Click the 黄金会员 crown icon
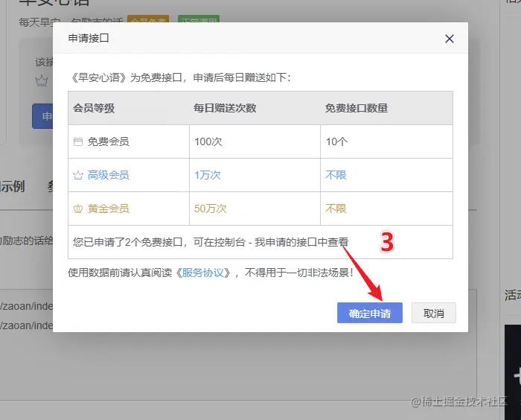 point(78,209)
